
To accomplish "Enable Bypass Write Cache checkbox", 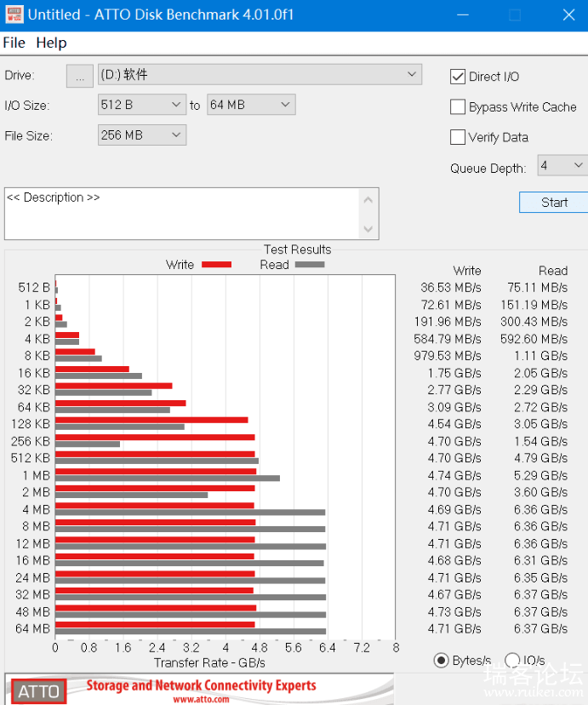I will (457, 107).
